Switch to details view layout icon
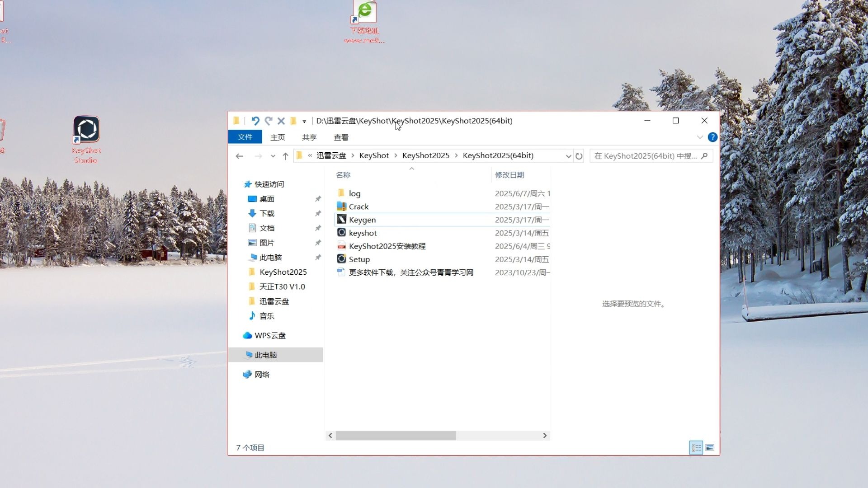868x488 pixels. tap(696, 448)
